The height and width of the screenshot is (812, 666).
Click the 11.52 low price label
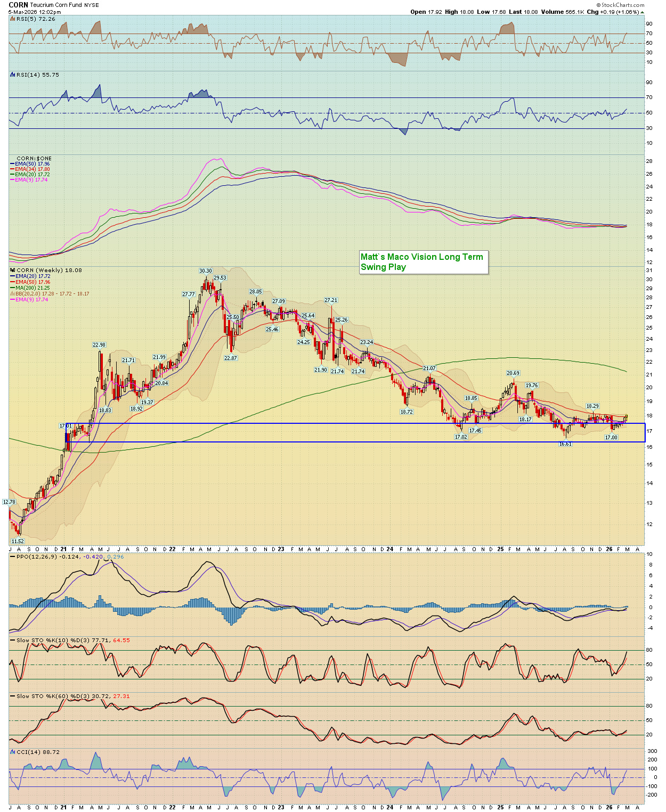point(18,541)
